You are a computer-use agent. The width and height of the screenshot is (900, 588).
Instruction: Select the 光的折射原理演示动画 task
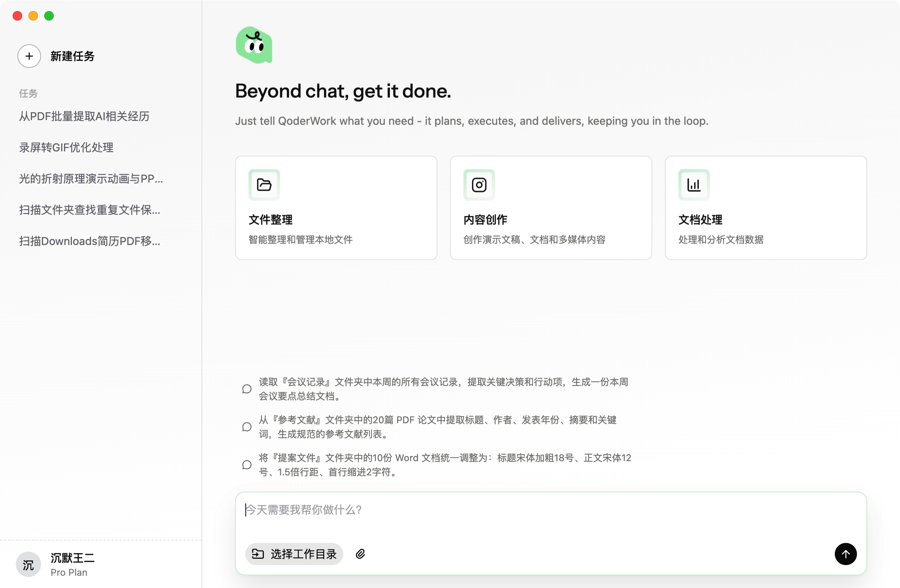point(91,179)
